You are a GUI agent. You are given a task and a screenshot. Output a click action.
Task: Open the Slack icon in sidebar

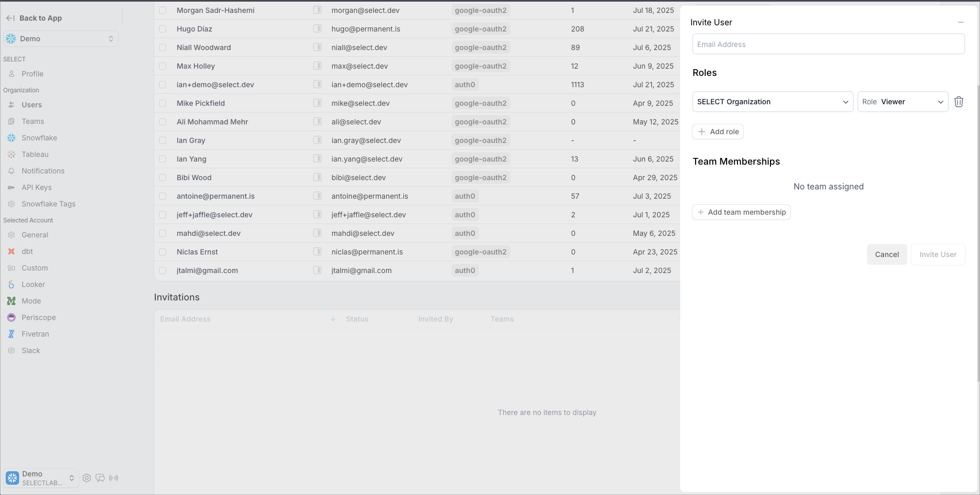click(11, 350)
